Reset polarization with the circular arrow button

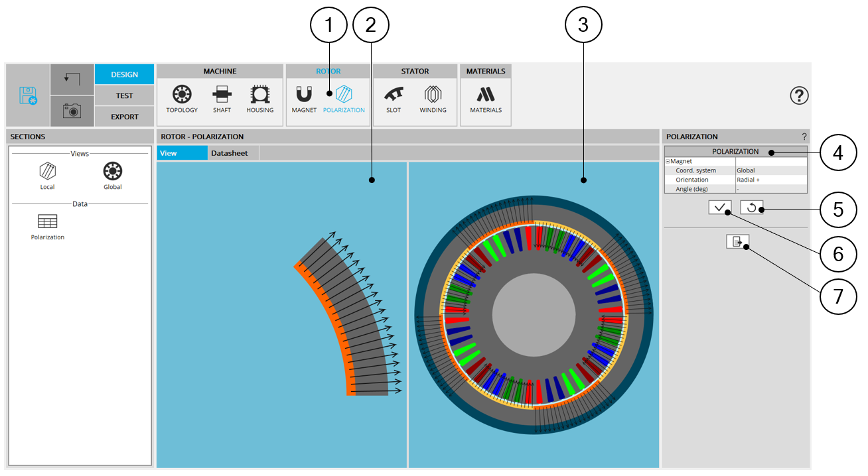pos(751,208)
